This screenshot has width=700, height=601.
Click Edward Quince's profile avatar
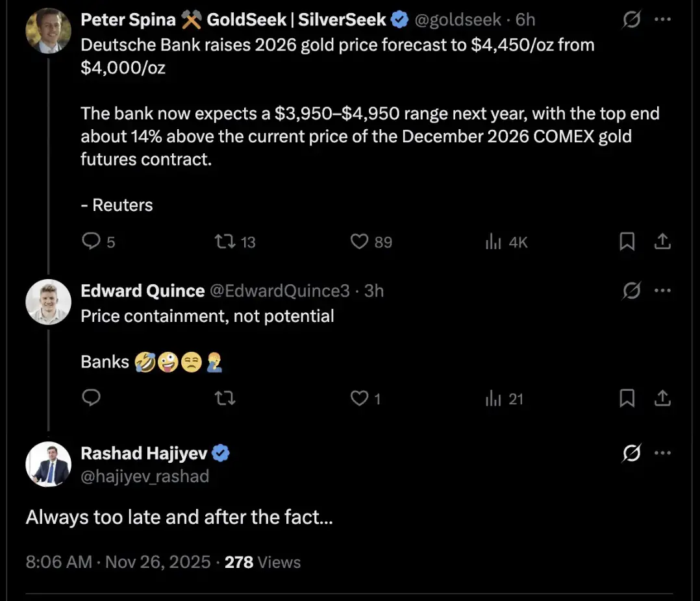[x=48, y=302]
